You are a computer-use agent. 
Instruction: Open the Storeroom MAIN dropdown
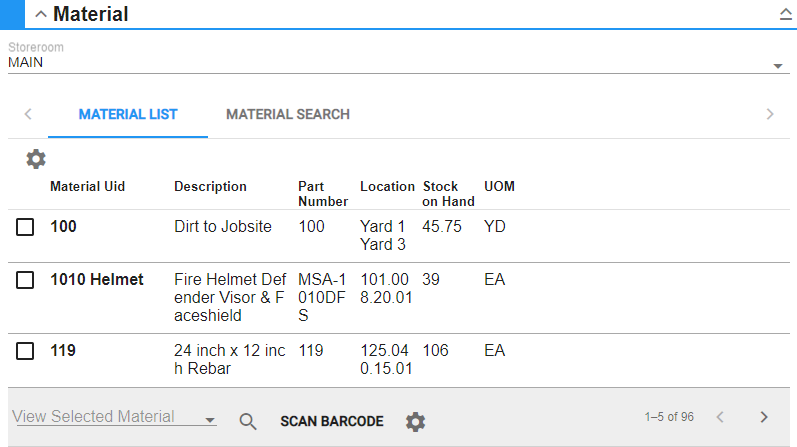click(x=777, y=66)
